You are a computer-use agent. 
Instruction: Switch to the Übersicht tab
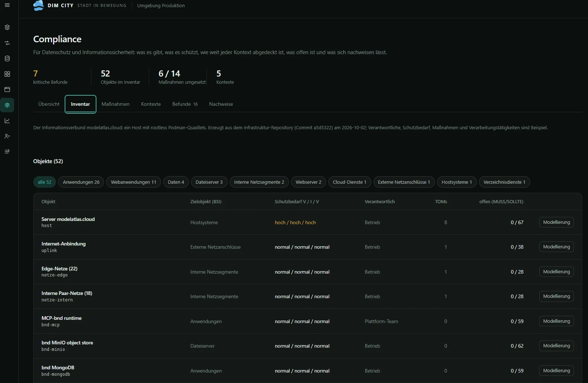[x=49, y=104]
